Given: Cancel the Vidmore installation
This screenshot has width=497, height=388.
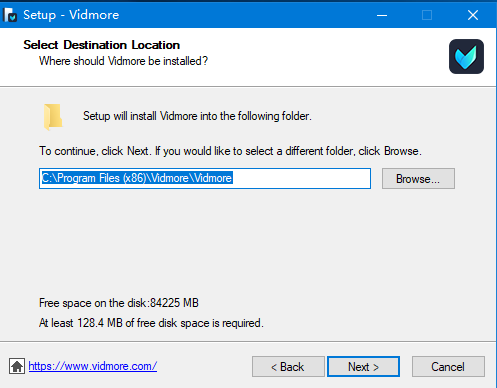Looking at the screenshot, I should pos(448,367).
